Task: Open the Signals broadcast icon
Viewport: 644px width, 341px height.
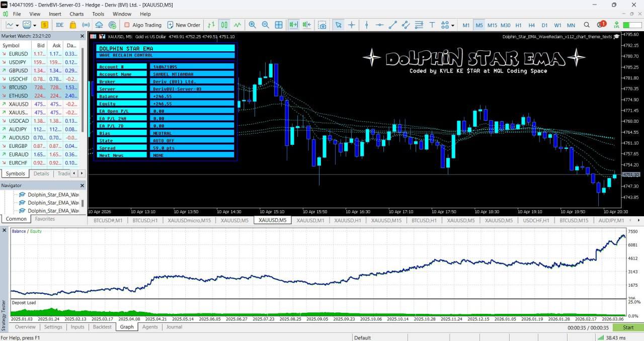Action: 86,25
